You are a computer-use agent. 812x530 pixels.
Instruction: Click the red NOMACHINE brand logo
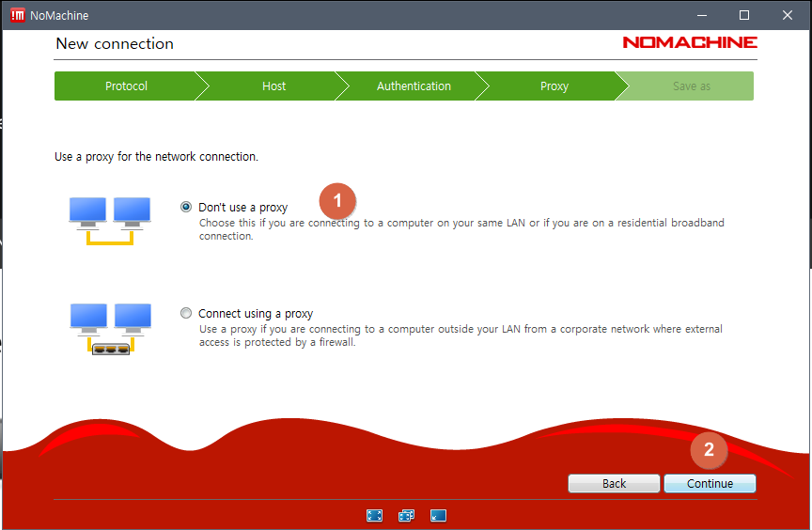pos(690,42)
